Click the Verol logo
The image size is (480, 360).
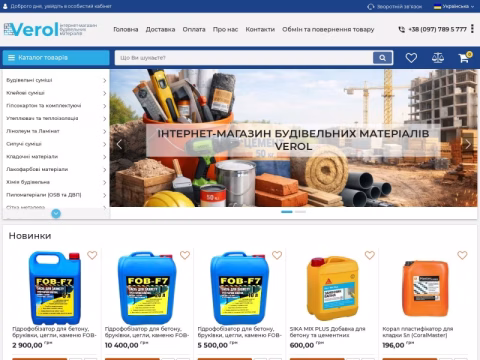[50, 29]
